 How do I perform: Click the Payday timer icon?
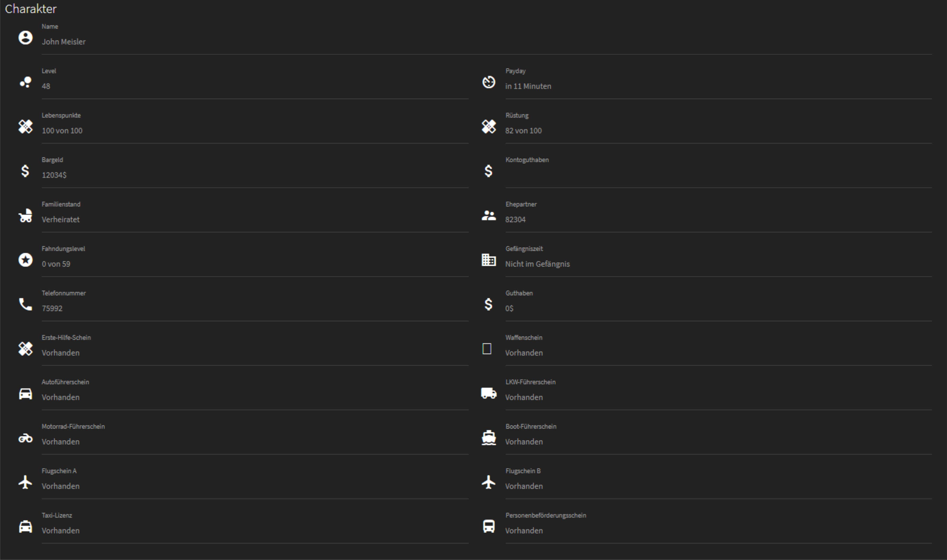[489, 82]
